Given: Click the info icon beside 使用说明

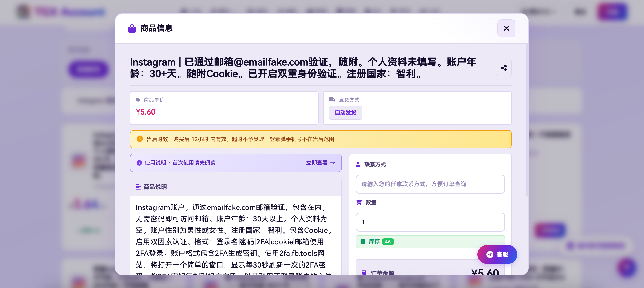Looking at the screenshot, I should [x=139, y=163].
